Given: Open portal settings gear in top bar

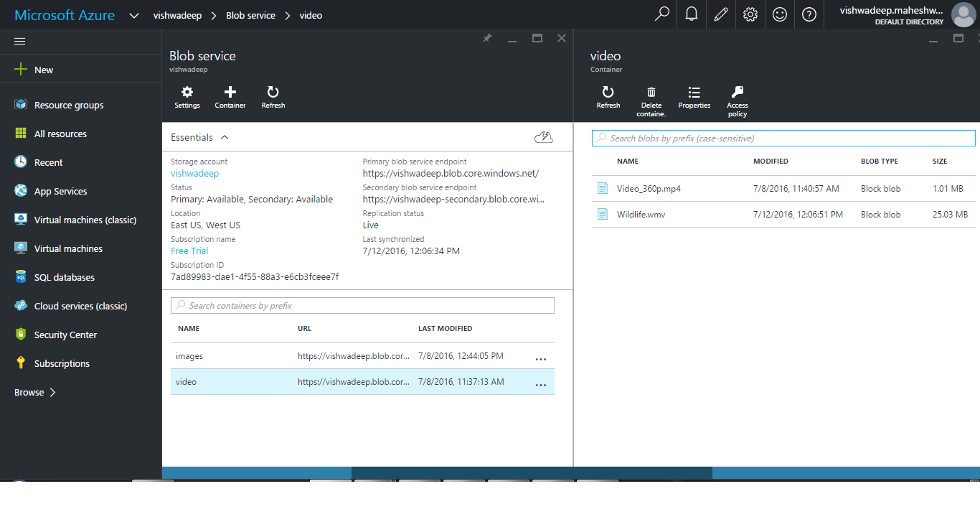Looking at the screenshot, I should [x=750, y=14].
